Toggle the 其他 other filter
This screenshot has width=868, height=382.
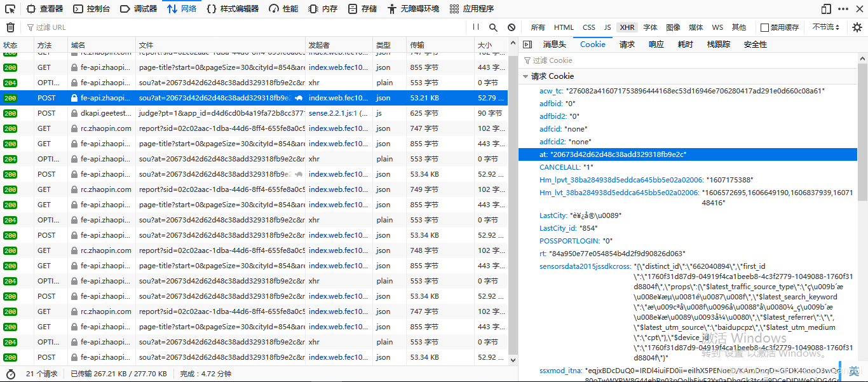coord(739,27)
